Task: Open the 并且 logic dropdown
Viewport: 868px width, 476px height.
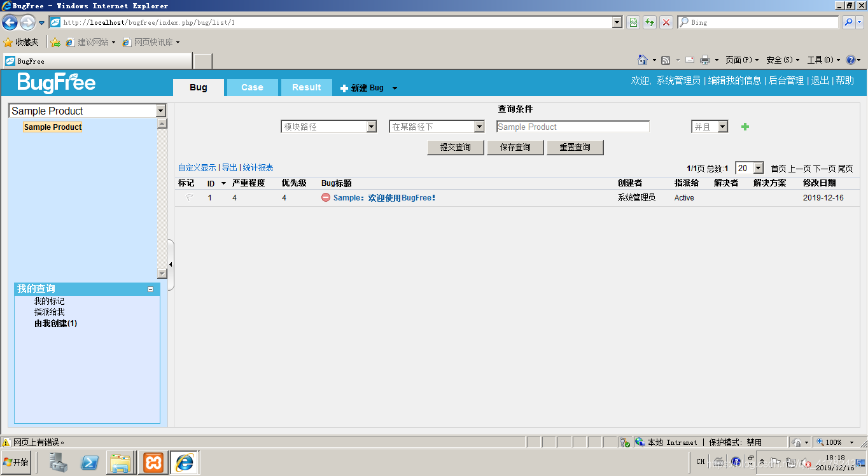Action: click(x=722, y=127)
